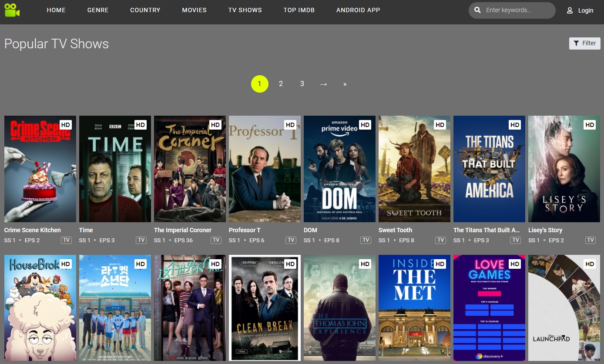Click the HD badge on Inside The Met
604x364 pixels.
click(x=440, y=264)
